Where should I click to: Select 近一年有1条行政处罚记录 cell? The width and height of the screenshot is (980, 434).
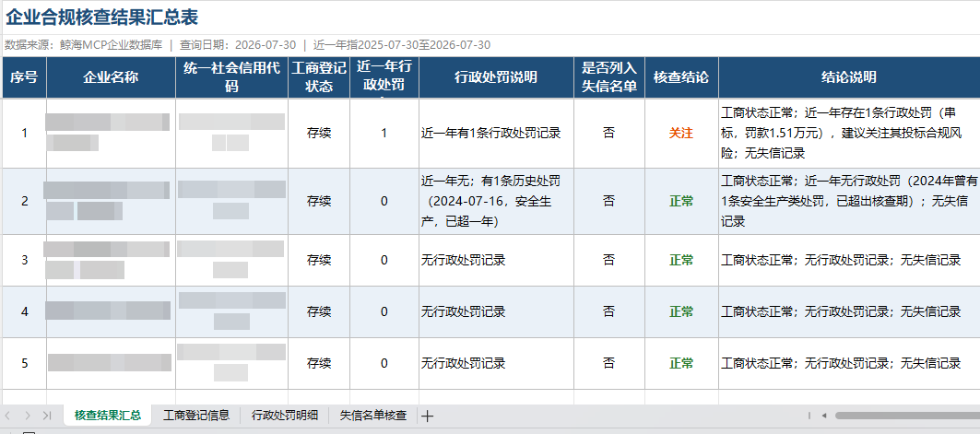[x=496, y=133]
